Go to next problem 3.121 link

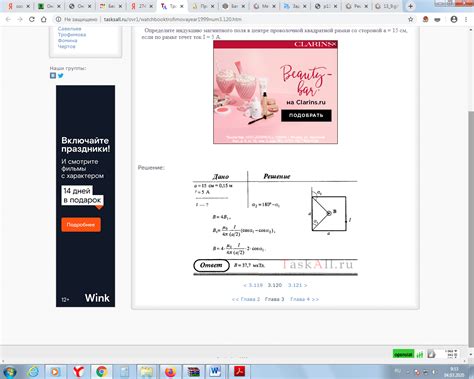[298, 285]
